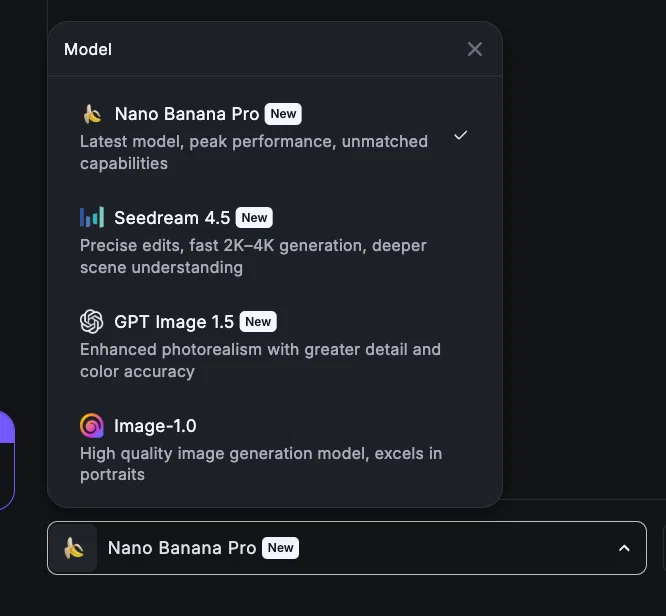This screenshot has width=666, height=616.
Task: Click the purple rounded element at left edge
Action: click(7, 461)
